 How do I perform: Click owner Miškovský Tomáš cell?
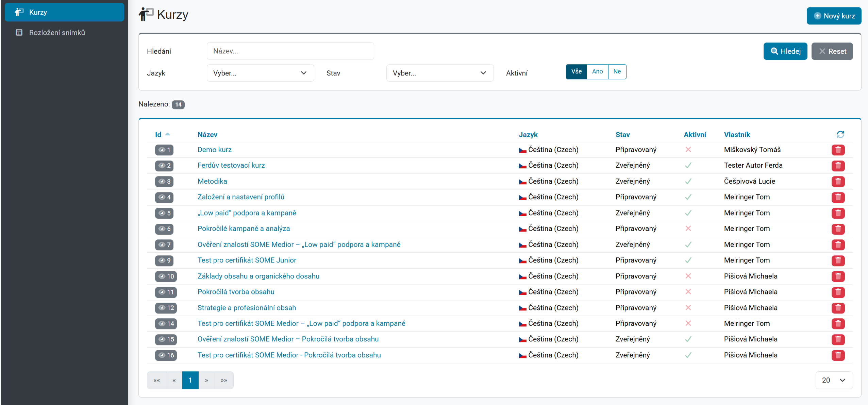(752, 150)
